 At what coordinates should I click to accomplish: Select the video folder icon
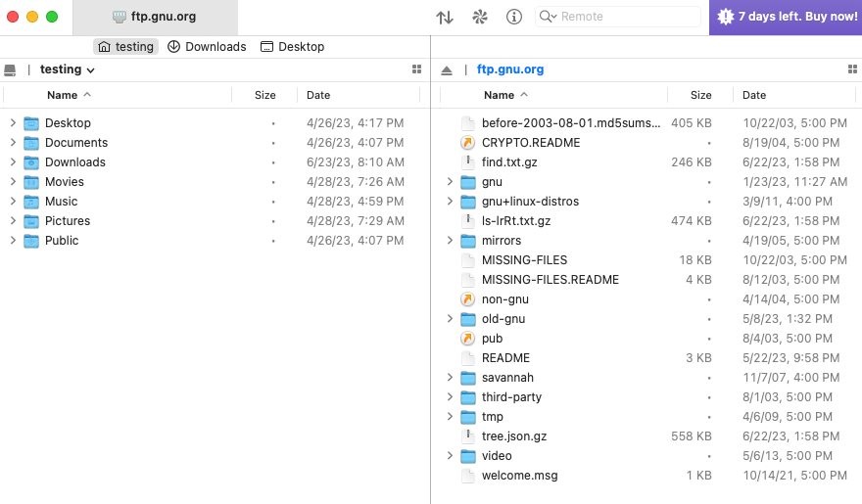pos(468,456)
